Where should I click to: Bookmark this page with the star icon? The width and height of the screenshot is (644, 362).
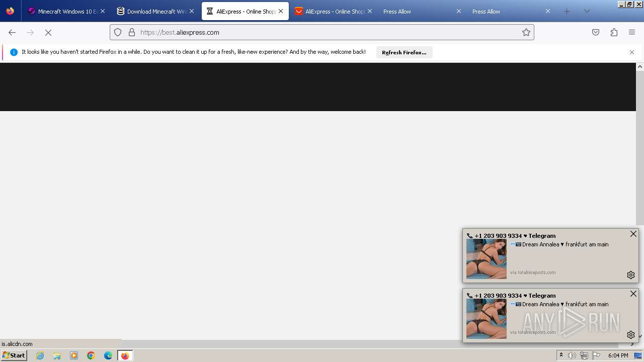pyautogui.click(x=526, y=32)
